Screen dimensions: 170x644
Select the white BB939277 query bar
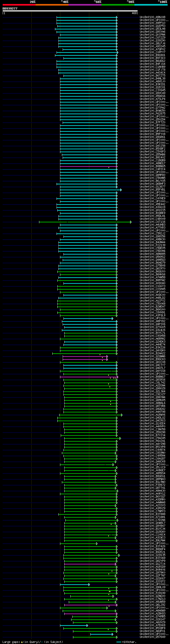70,11
